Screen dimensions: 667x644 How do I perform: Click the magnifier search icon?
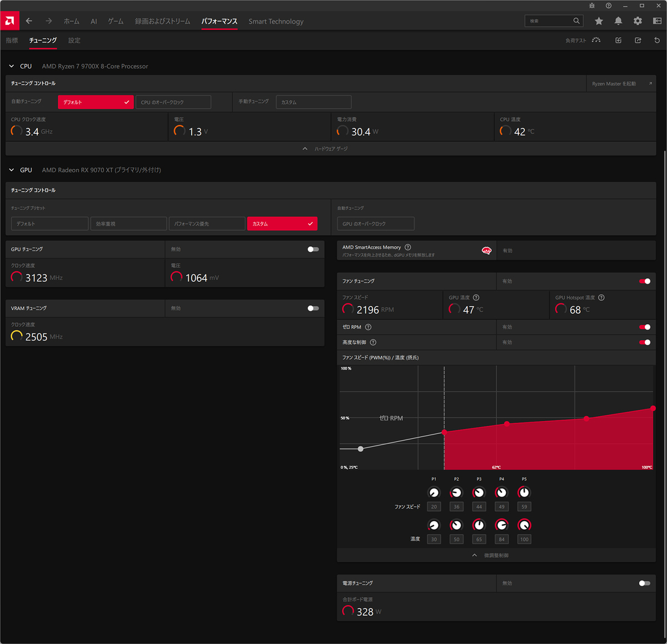(576, 21)
